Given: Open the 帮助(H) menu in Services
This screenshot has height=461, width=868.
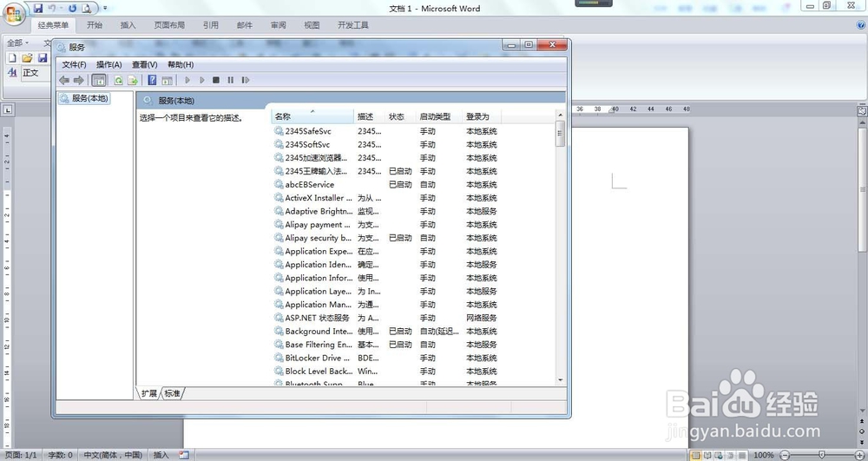Looking at the screenshot, I should [x=181, y=65].
